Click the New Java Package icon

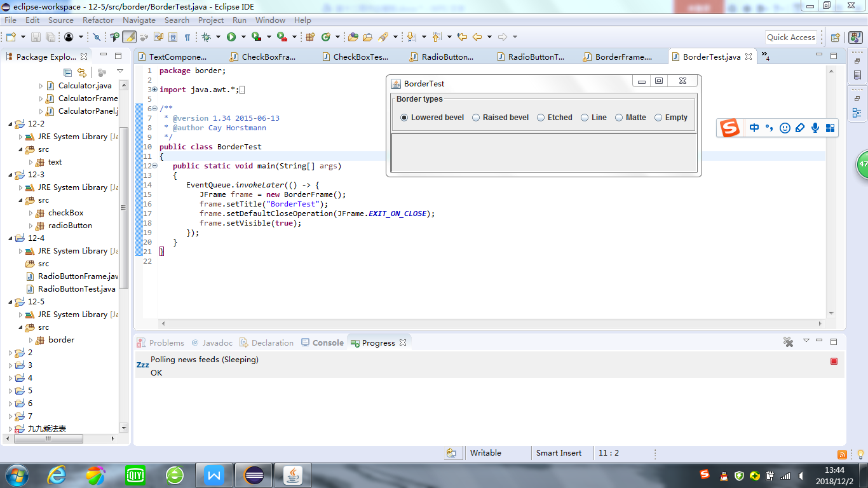point(311,37)
